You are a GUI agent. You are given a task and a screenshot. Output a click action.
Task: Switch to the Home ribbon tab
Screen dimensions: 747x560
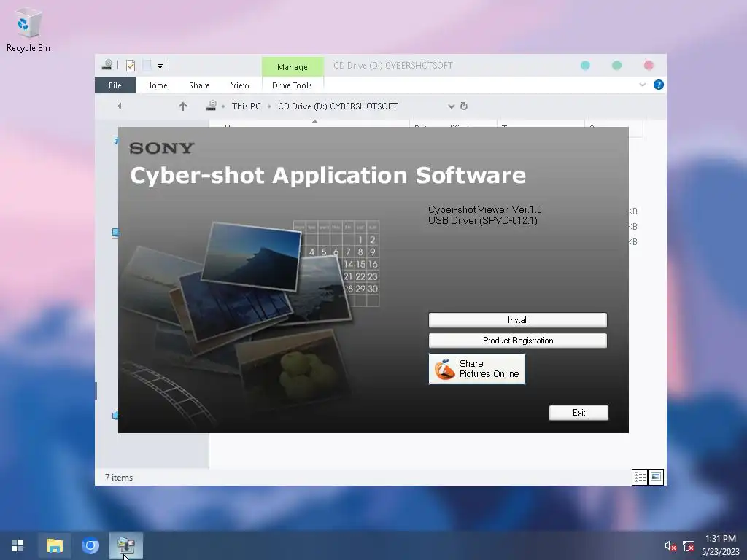(x=157, y=85)
